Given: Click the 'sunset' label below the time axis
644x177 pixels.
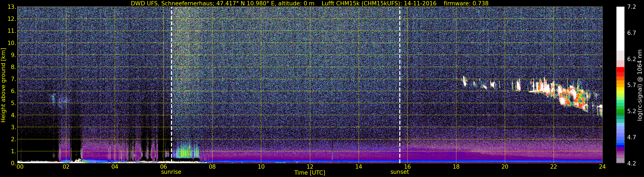Looking at the screenshot, I should pos(399,172).
